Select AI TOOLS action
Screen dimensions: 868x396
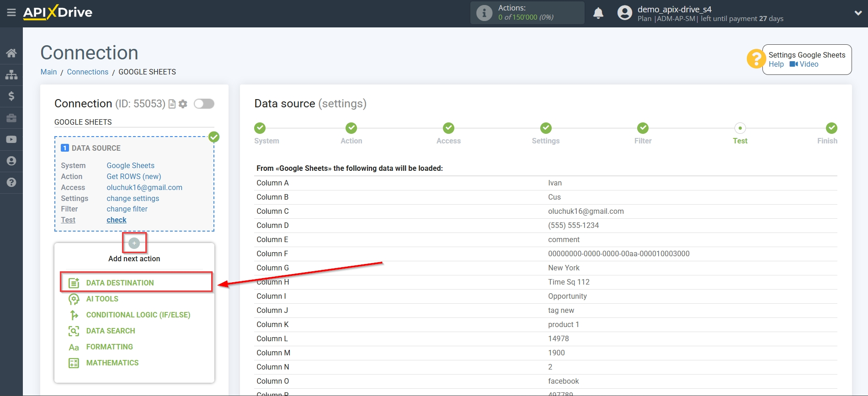tap(102, 299)
